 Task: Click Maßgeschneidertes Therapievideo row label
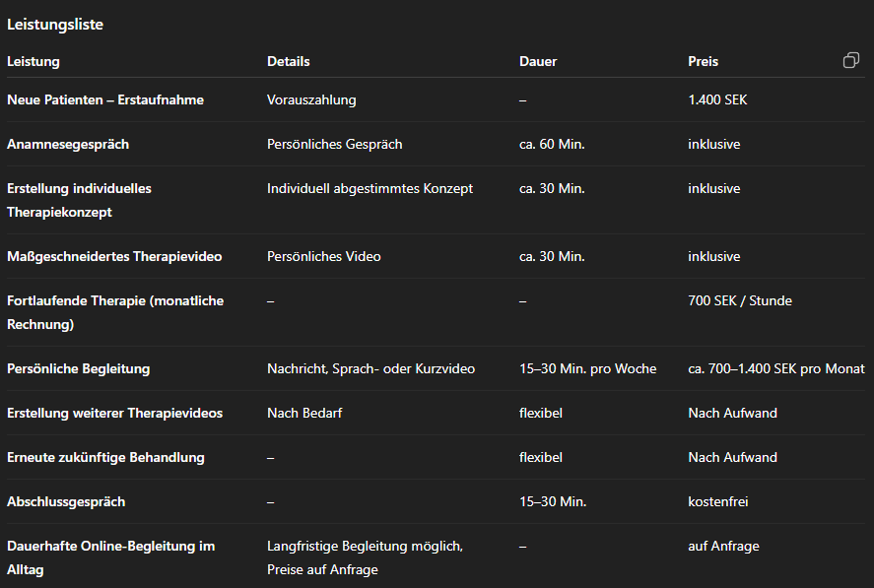(114, 256)
